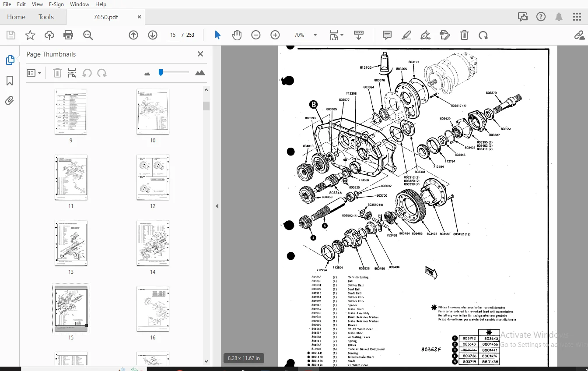Open the View menu

[38, 4]
